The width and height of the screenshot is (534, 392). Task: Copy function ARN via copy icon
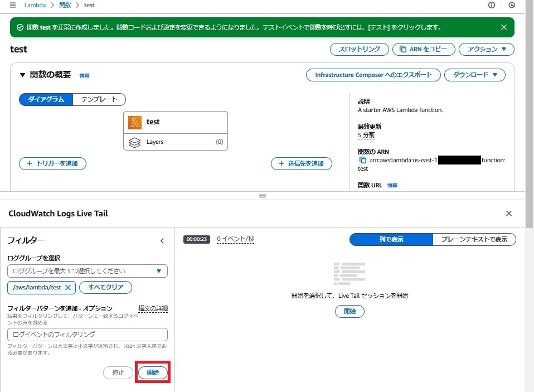coord(363,160)
